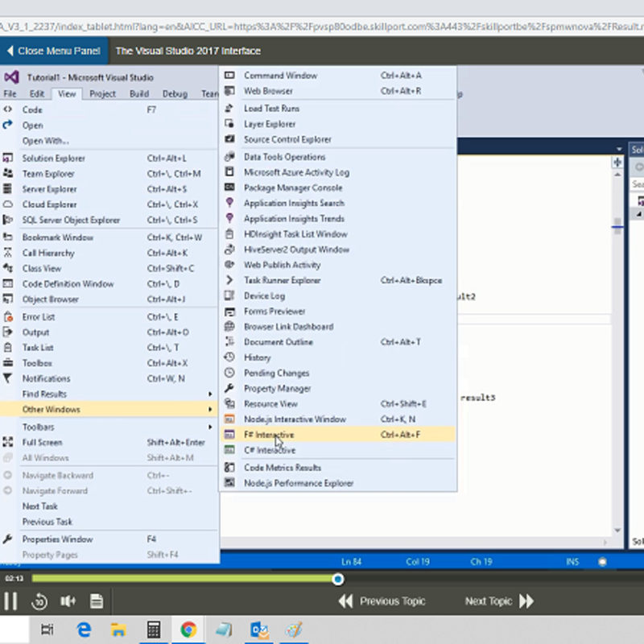The width and height of the screenshot is (644, 644).
Task: Click Ln 84 status bar text
Action: [351, 561]
